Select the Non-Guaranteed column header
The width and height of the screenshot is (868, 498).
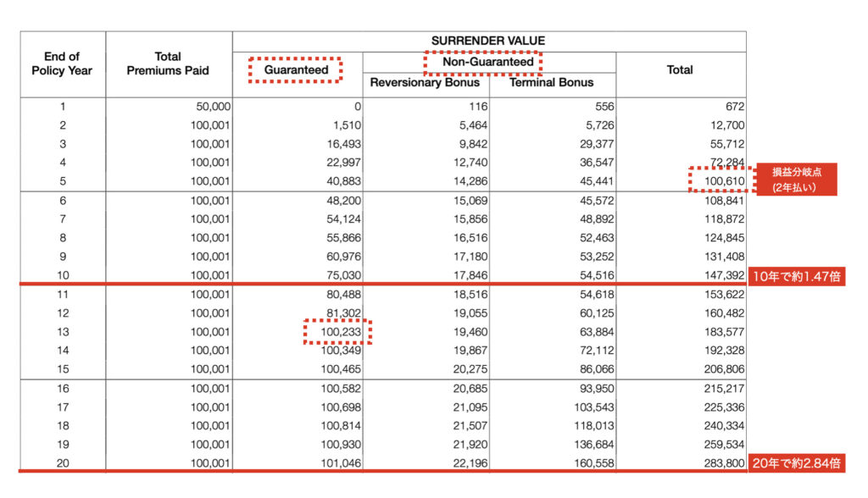[482, 62]
